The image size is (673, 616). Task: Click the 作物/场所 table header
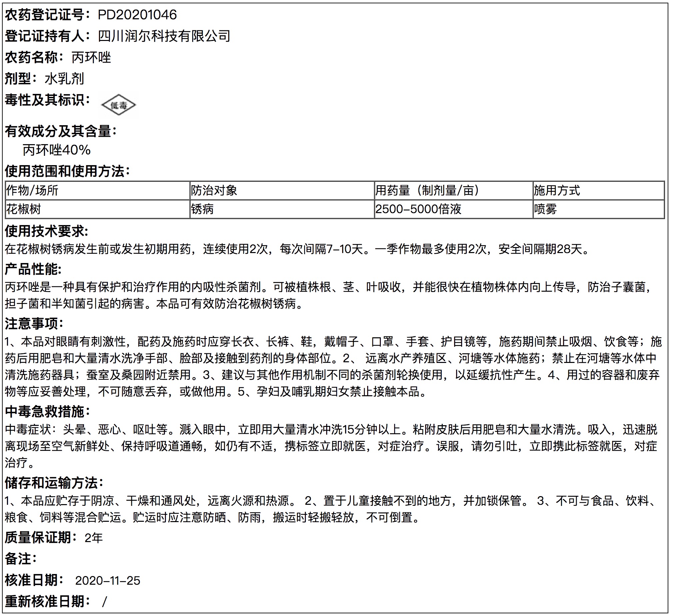point(32,190)
